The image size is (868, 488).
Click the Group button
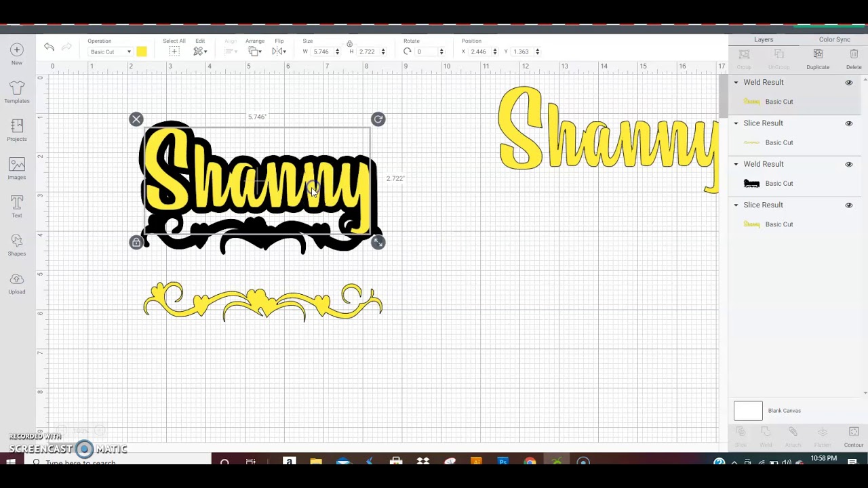(x=744, y=58)
